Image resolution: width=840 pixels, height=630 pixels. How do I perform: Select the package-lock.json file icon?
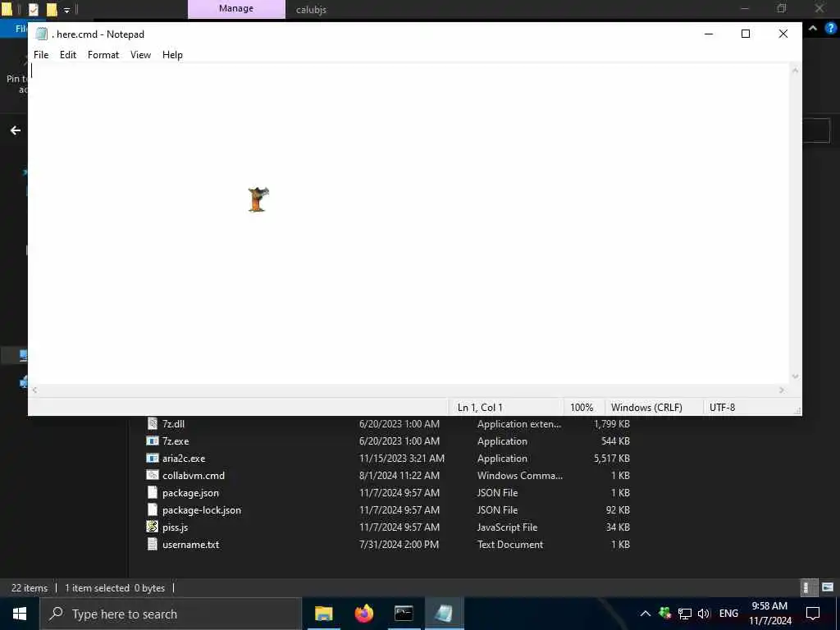[153, 509]
